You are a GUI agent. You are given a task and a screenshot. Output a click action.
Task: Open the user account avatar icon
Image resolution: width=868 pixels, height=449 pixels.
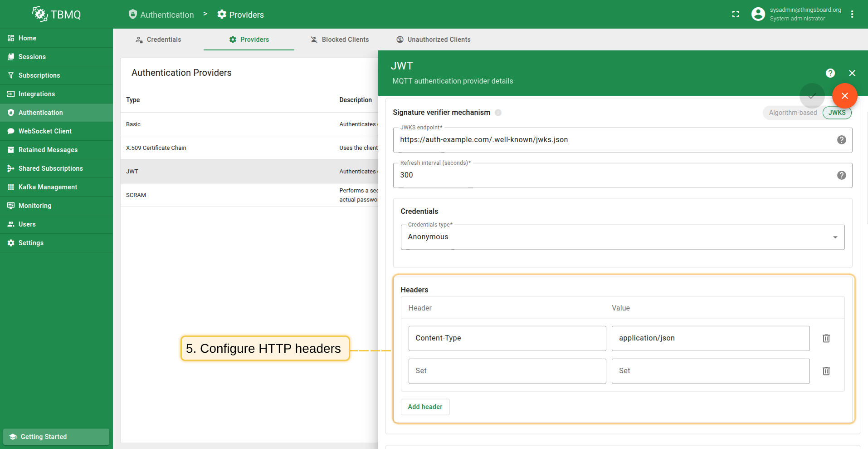click(758, 15)
